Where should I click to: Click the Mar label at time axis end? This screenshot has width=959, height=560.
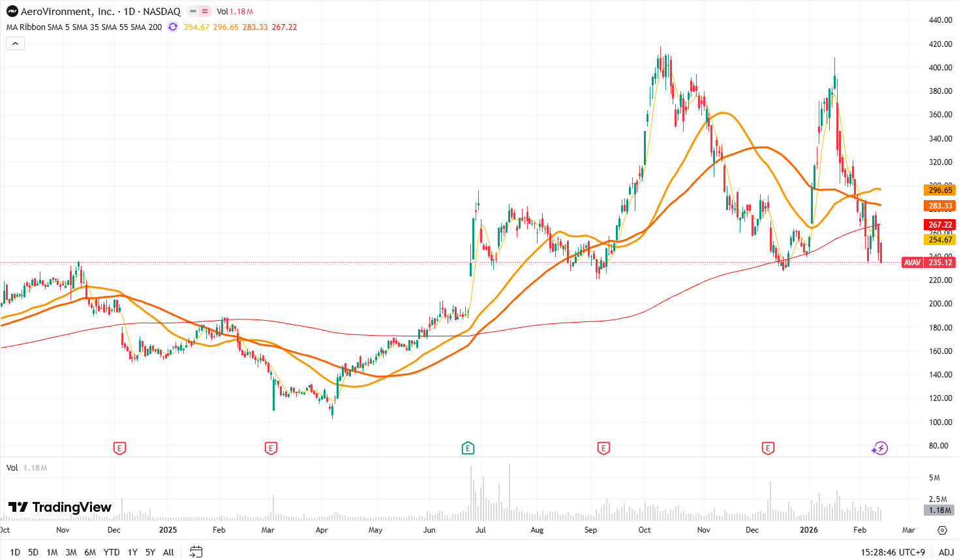(908, 530)
